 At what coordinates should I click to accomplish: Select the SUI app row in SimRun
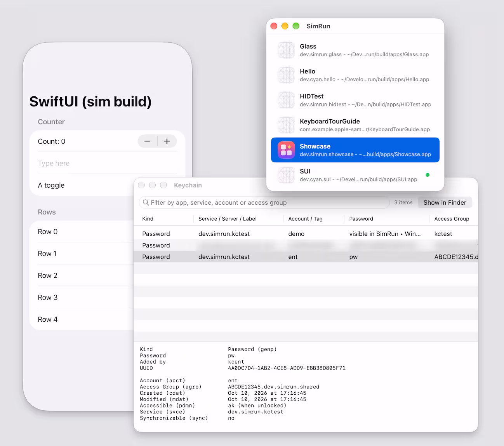pyautogui.click(x=355, y=175)
